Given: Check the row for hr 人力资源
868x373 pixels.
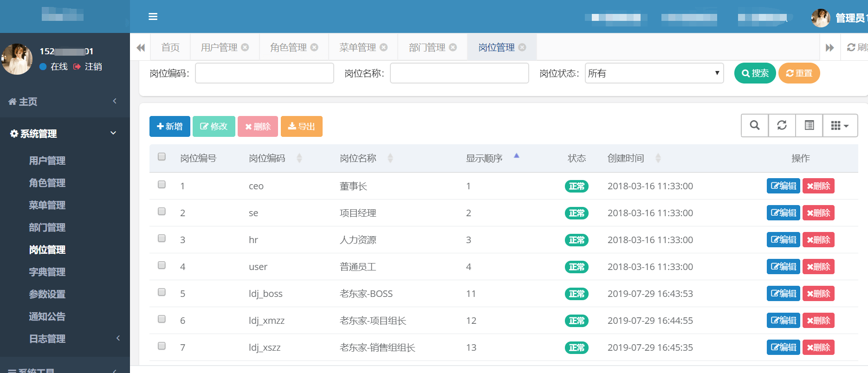Looking at the screenshot, I should click(162, 238).
